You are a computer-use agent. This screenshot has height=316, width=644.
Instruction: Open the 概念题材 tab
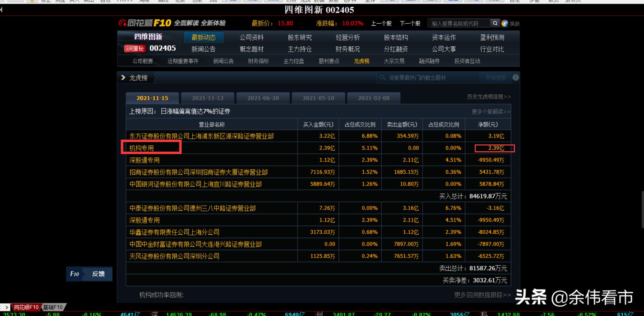click(252, 49)
